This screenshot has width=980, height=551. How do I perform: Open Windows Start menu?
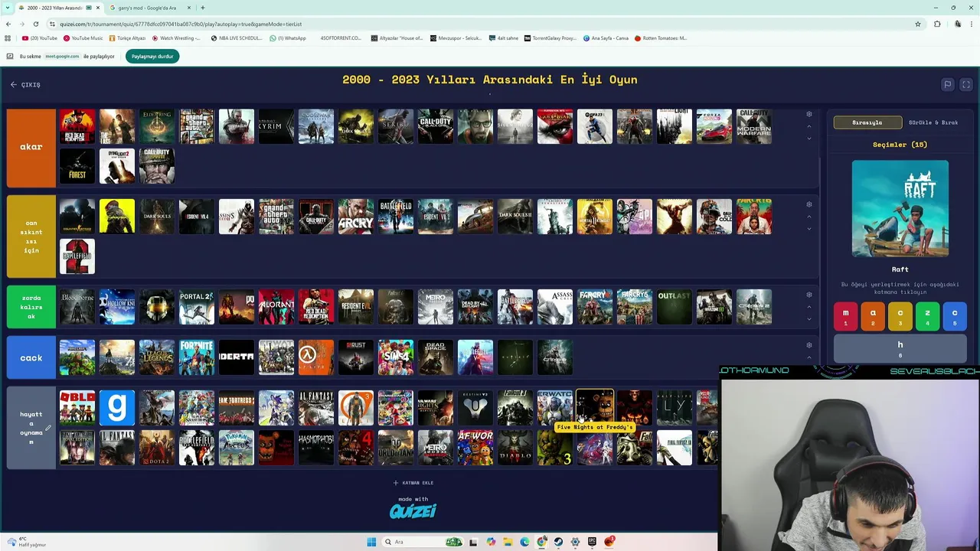371,542
